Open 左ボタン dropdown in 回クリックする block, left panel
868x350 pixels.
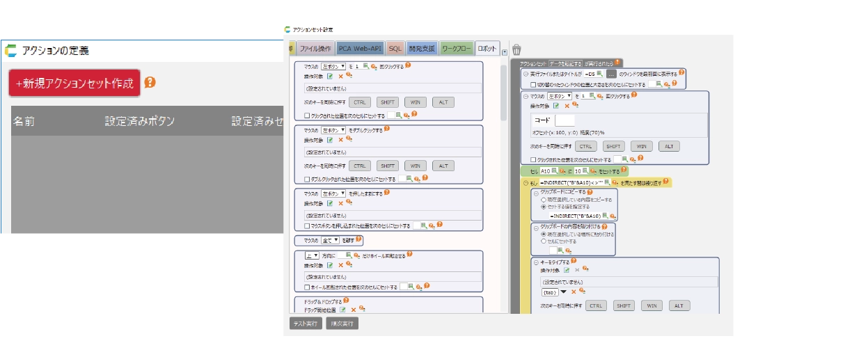point(333,66)
